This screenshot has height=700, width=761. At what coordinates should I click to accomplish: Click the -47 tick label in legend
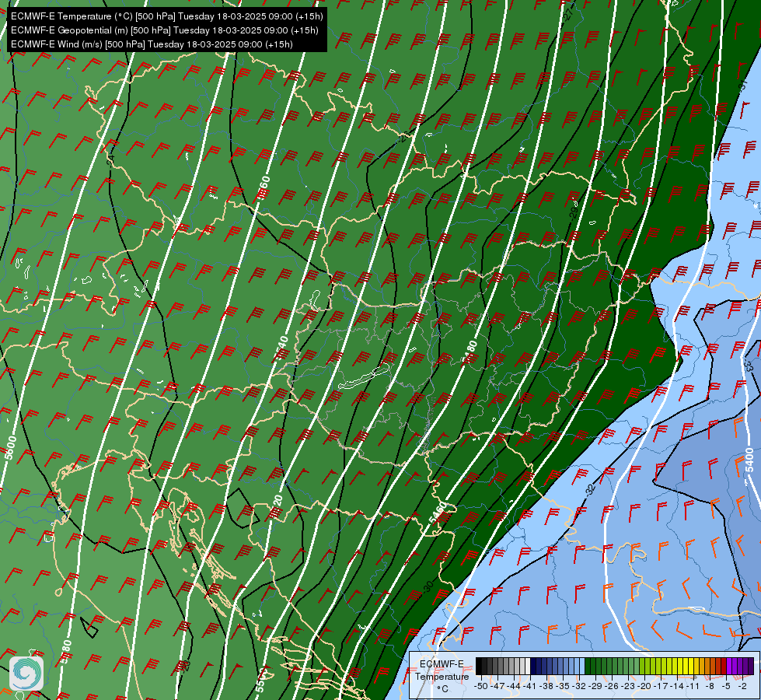pyautogui.click(x=497, y=686)
